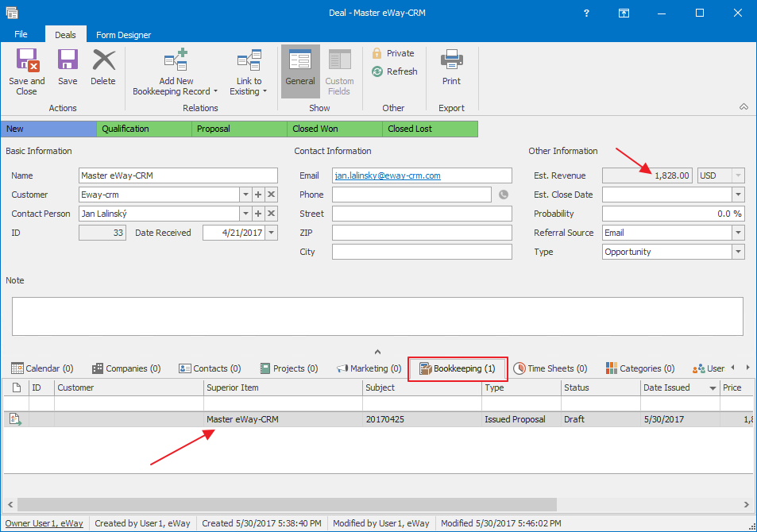
Task: Collapse the ribbon with chevron
Action: [743, 106]
